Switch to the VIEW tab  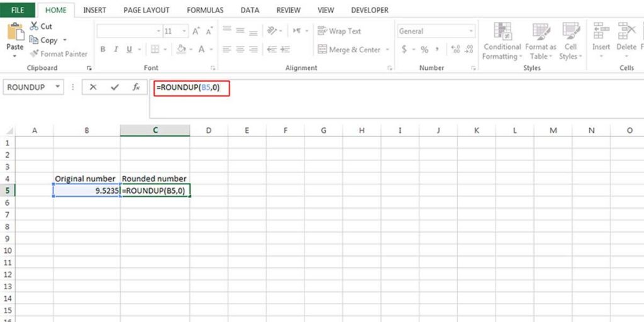(326, 10)
